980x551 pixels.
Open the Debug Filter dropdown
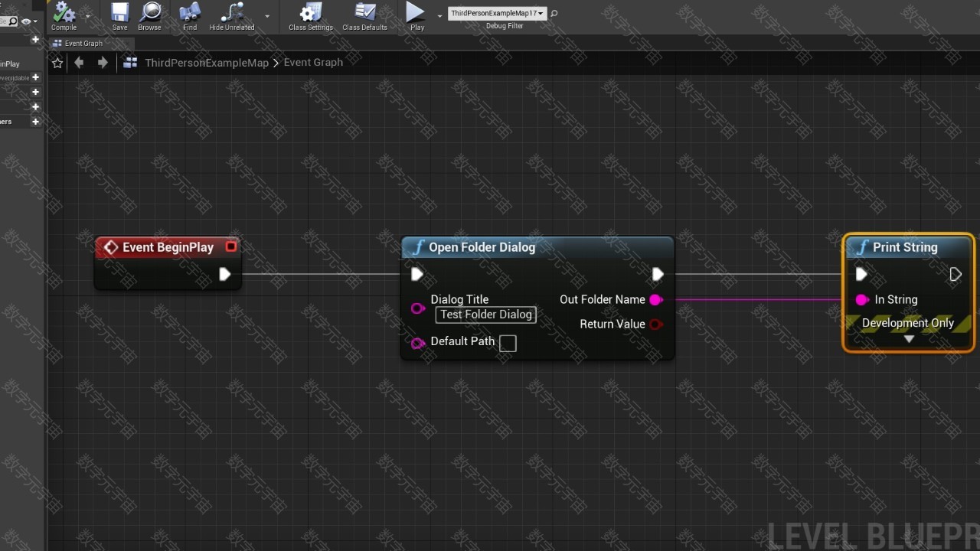pyautogui.click(x=497, y=13)
